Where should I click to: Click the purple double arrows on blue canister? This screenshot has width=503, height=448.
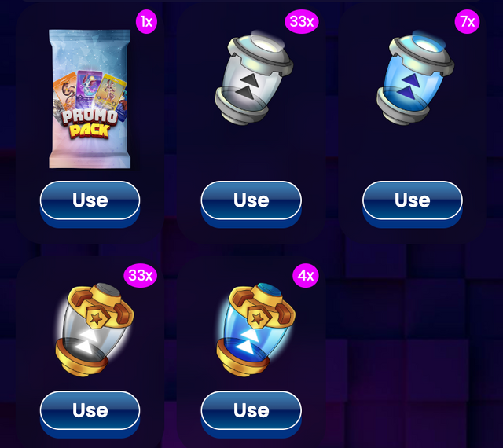[408, 86]
